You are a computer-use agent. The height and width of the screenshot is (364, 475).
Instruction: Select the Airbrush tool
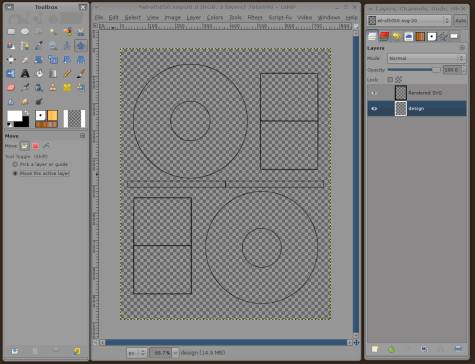tap(25, 88)
